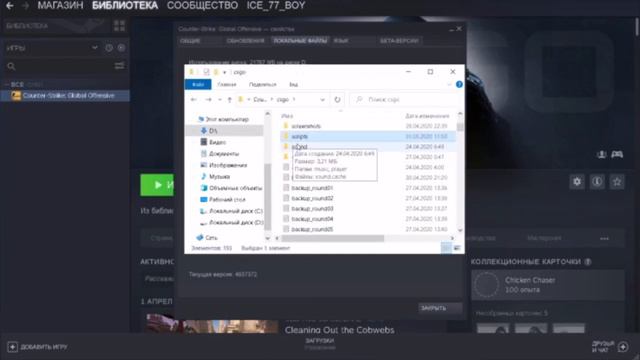Select Этот компьютер in navigation pane
This screenshot has height=360, width=640.
coord(227,119)
